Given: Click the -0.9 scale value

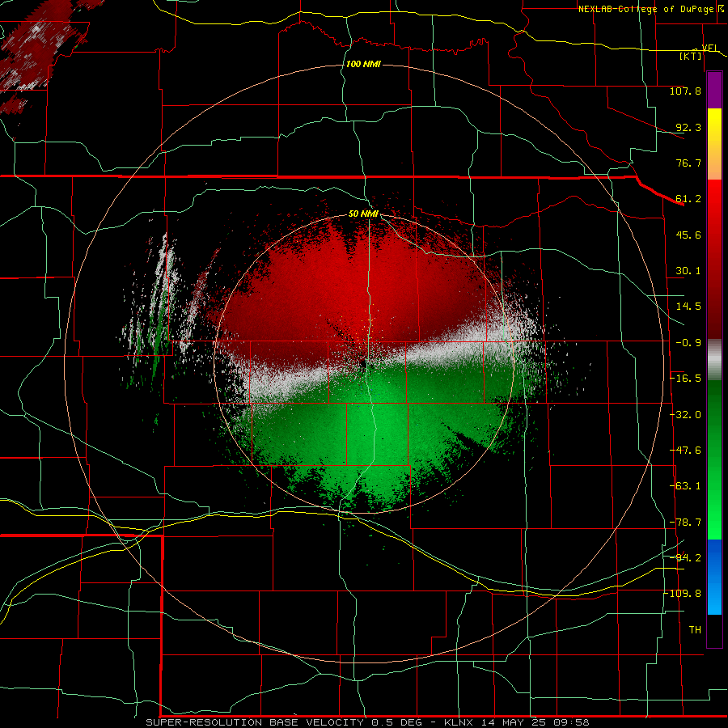Looking at the screenshot, I should [688, 343].
